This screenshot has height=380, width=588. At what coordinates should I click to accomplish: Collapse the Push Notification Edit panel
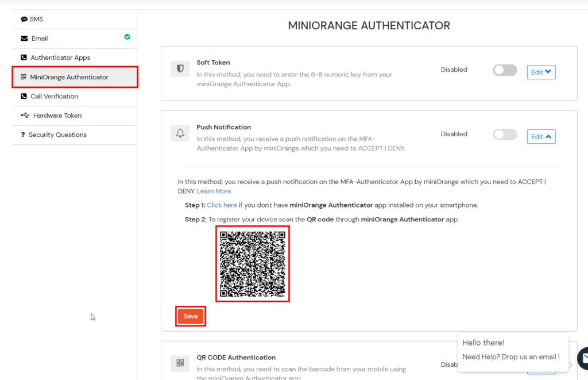click(541, 136)
